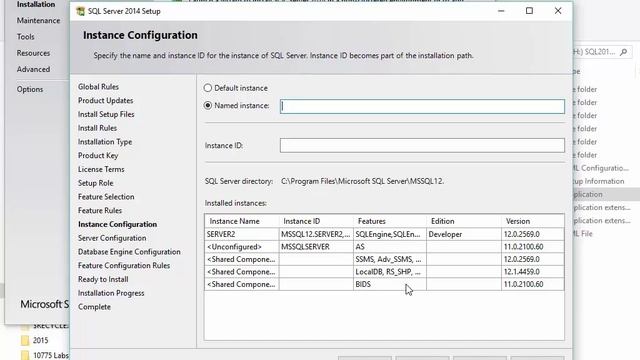Select Instance Configuration step
Image resolution: width=640 pixels, height=360 pixels.
point(118,224)
